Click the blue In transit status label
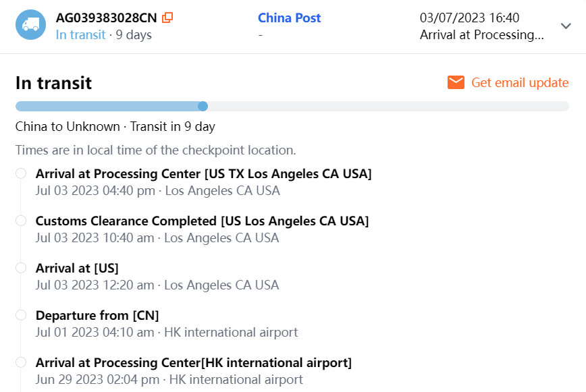This screenshot has width=586, height=392. point(80,34)
